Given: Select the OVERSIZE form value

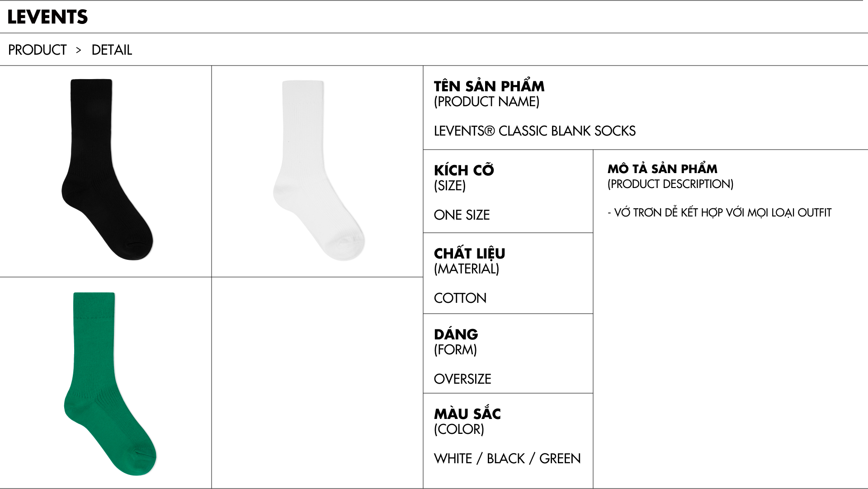Looking at the screenshot, I should click(x=462, y=379).
